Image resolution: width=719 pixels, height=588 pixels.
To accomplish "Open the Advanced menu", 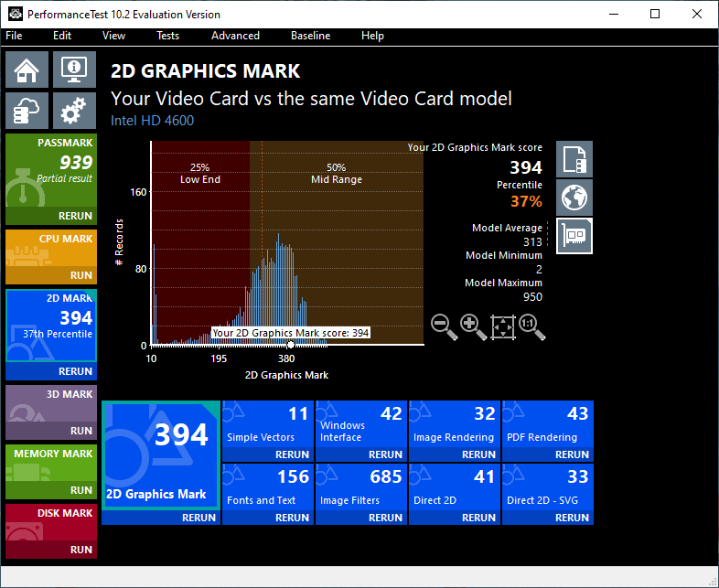I will pos(235,36).
